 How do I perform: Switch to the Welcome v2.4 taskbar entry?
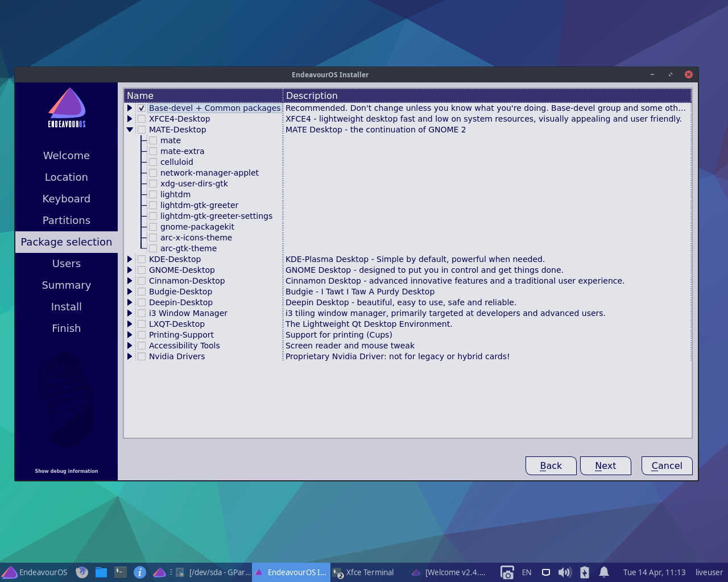pyautogui.click(x=449, y=572)
